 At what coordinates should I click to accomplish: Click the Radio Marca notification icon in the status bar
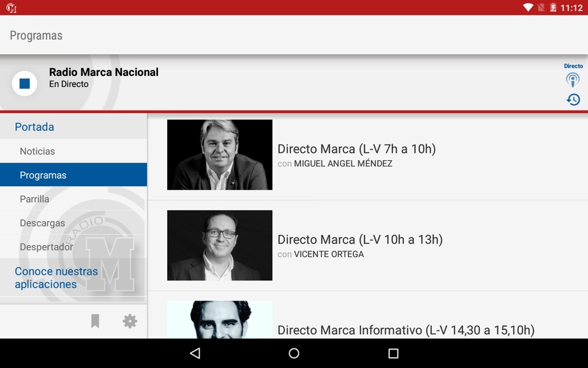coord(11,7)
